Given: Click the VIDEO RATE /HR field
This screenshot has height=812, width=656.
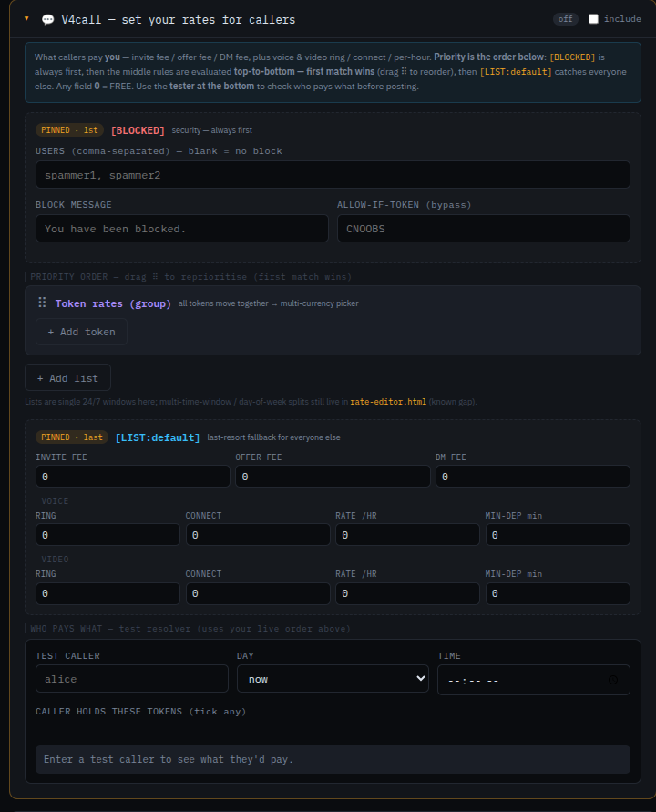Looking at the screenshot, I should [407, 593].
